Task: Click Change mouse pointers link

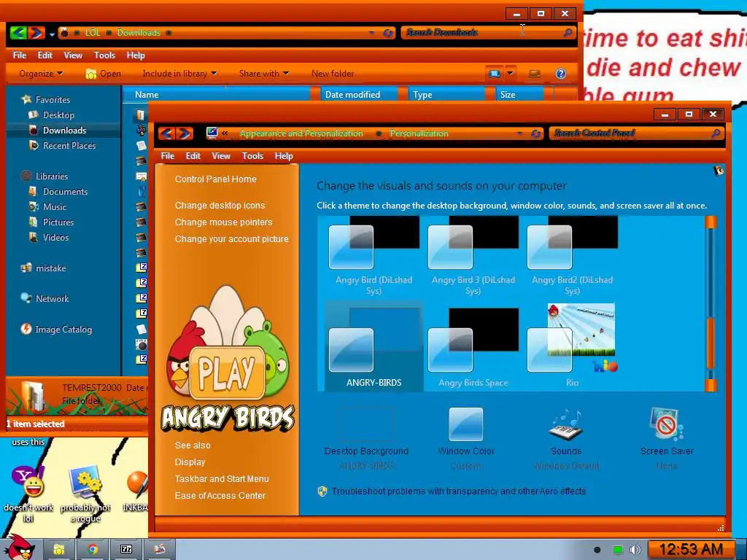Action: [x=223, y=222]
